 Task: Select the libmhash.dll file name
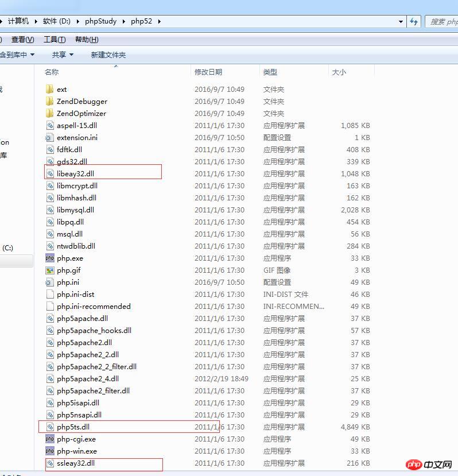point(76,198)
